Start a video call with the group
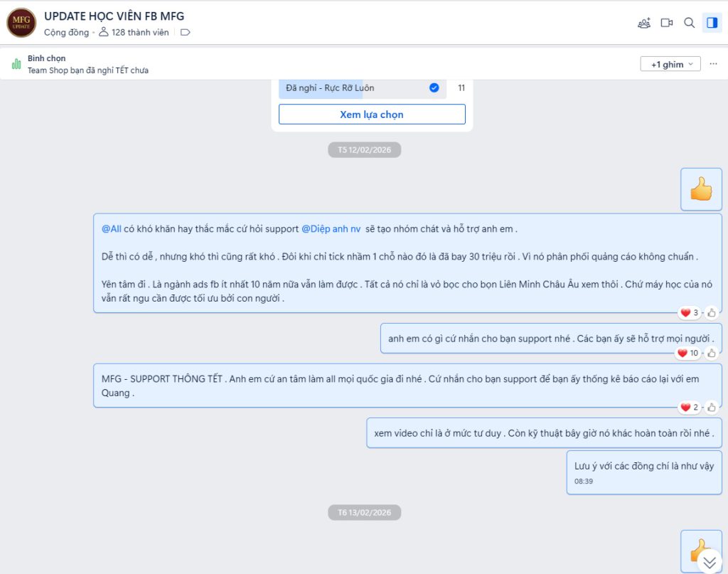The width and height of the screenshot is (728, 574). (x=667, y=23)
